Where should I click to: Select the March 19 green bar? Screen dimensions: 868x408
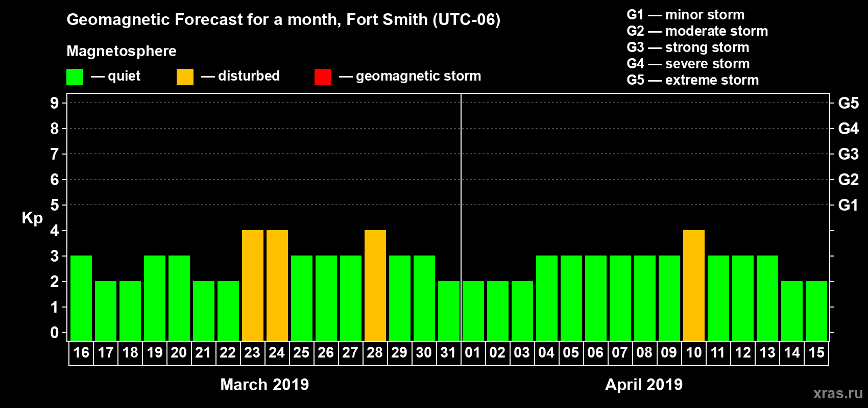coord(155,298)
